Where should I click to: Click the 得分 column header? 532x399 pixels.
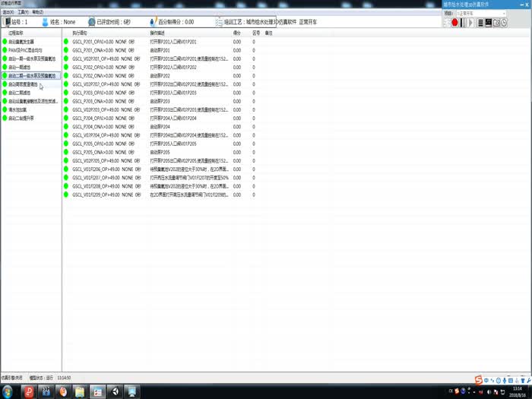click(x=236, y=33)
